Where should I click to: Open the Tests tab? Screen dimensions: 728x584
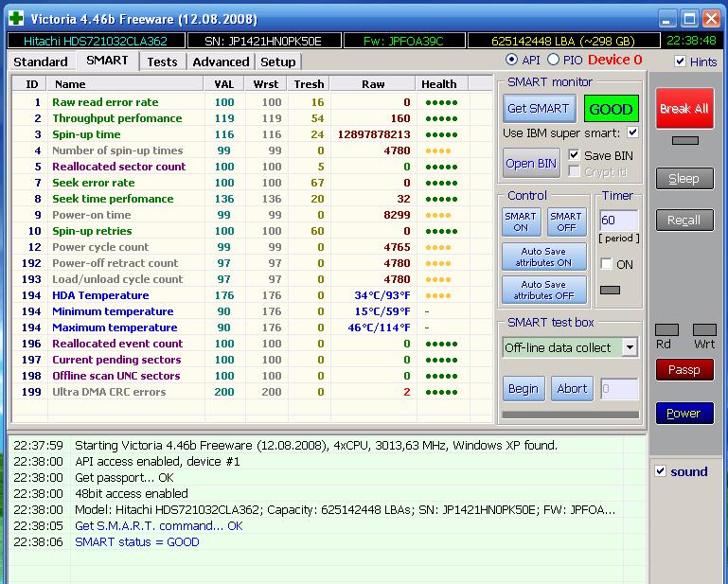(x=162, y=62)
